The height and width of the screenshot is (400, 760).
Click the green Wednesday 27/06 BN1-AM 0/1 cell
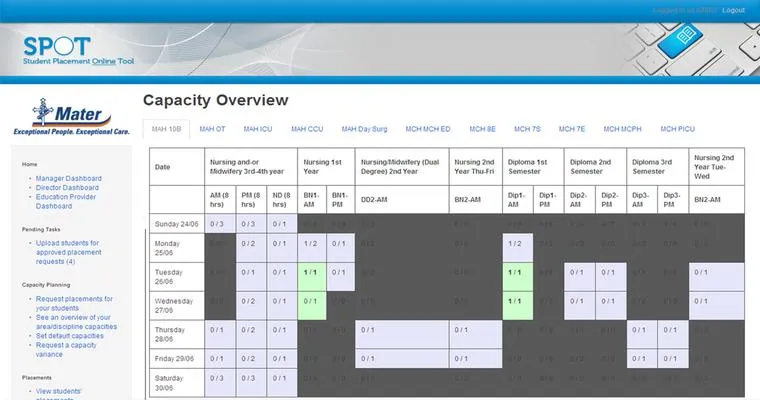[x=312, y=305]
